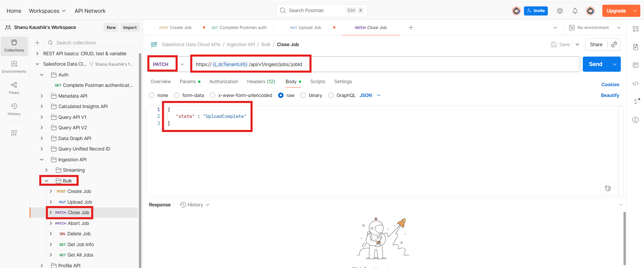Image resolution: width=644 pixels, height=268 pixels.
Task: Open the request info icon
Action: pyautogui.click(x=635, y=120)
